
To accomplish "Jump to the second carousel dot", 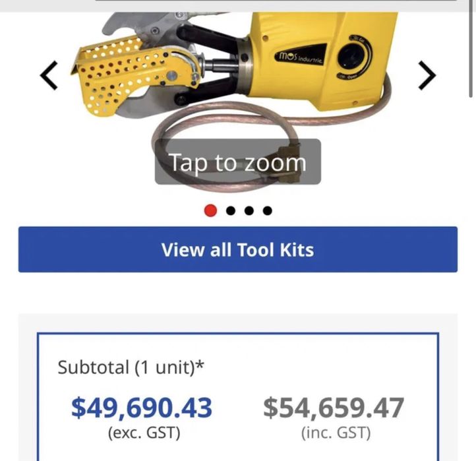I will click(x=231, y=210).
